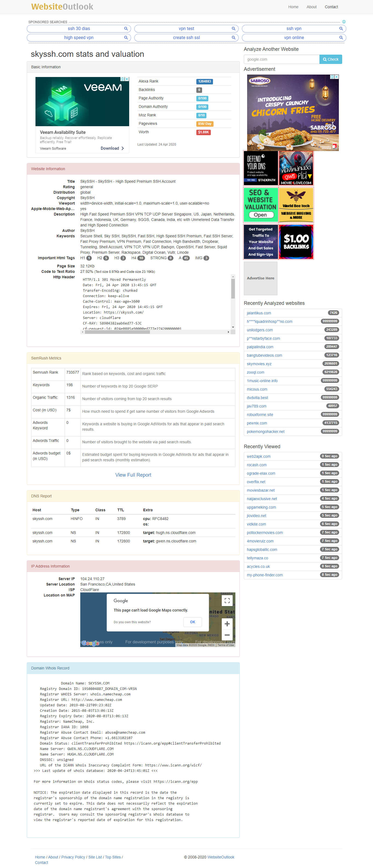Viewport: 373px width, 868px height.
Task: Click hugh.ns.cloudflare.com DNS target
Action: point(176,533)
